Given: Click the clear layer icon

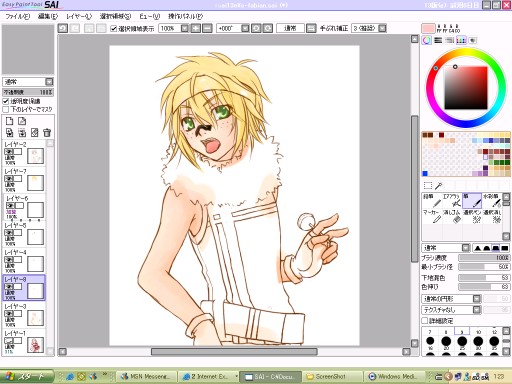Looking at the screenshot, I should tap(35, 133).
